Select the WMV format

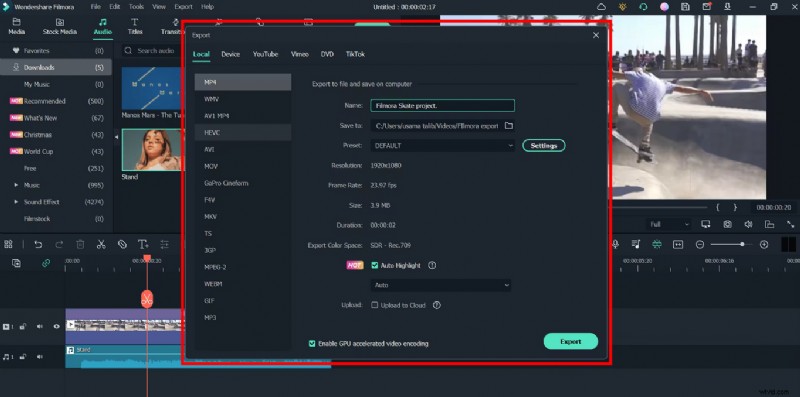243,99
